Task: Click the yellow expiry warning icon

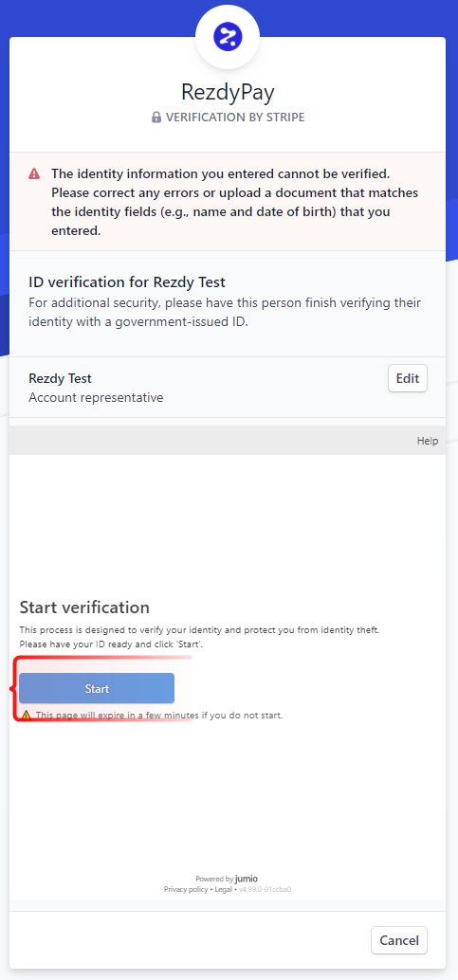Action: 26,715
